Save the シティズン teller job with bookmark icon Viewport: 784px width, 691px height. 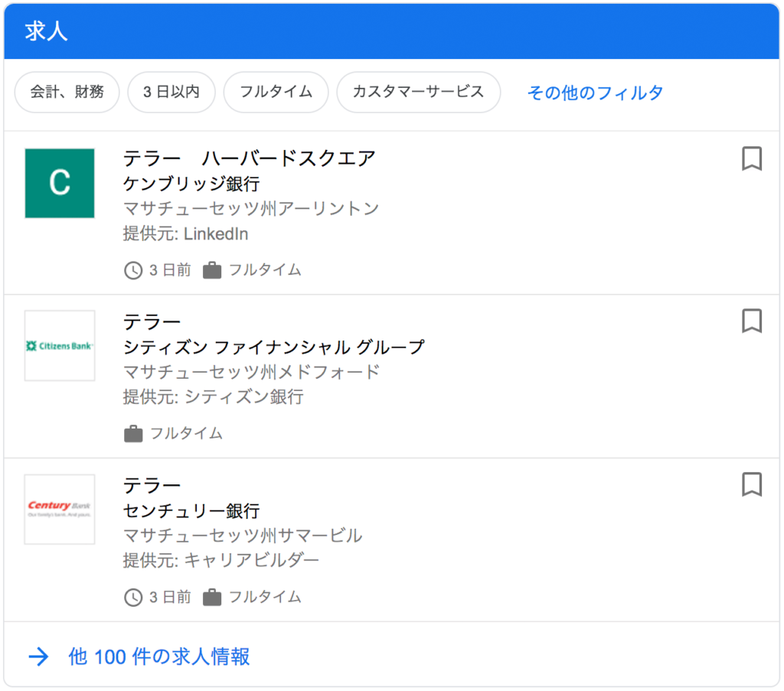[751, 321]
